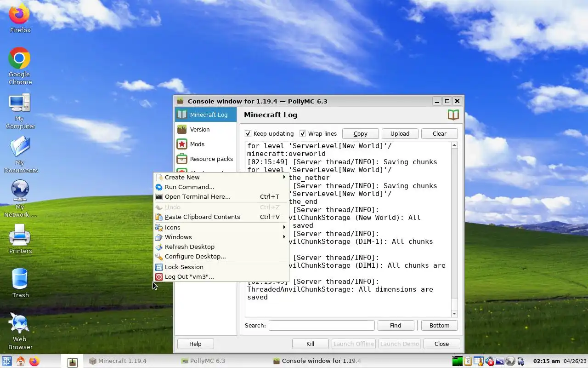Screen dimensions: 588x368
Task: Click Console window taskbar entry
Action: tap(317, 361)
